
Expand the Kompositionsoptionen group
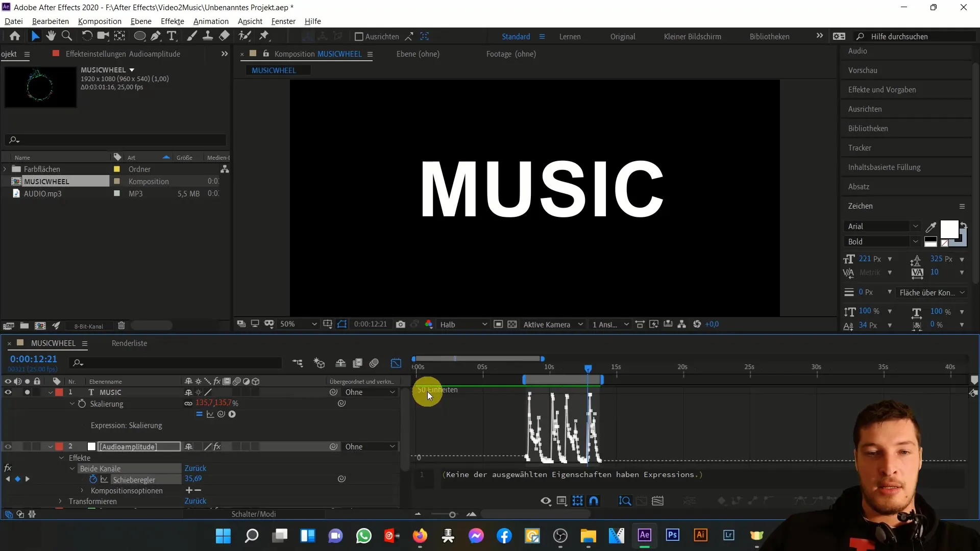point(82,491)
